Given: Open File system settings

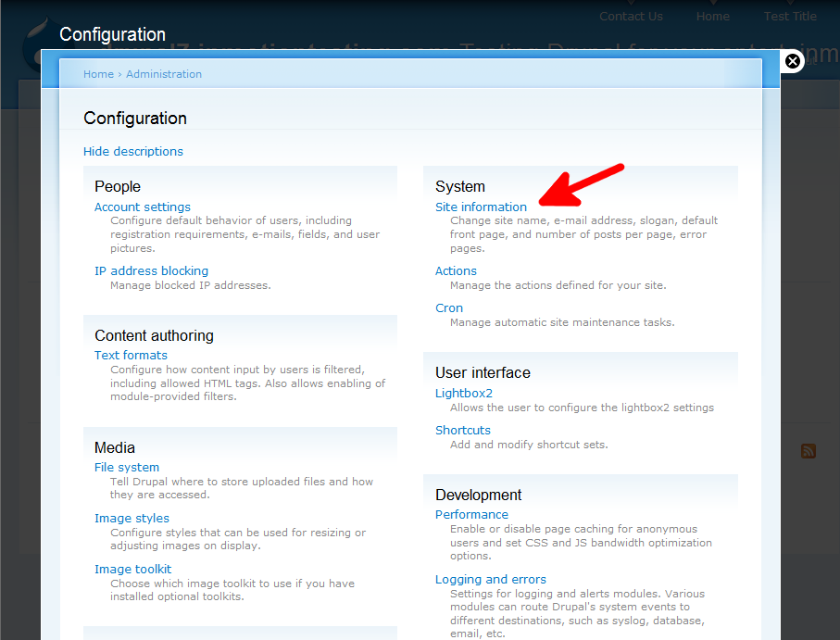Looking at the screenshot, I should click(x=127, y=467).
